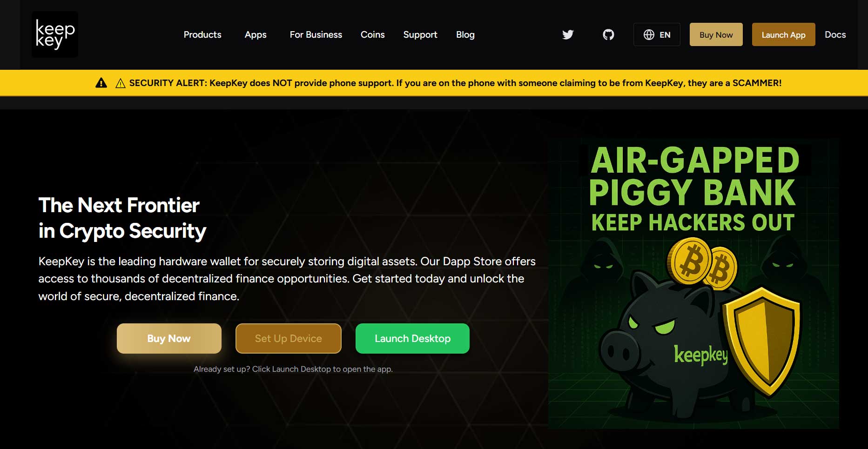Click the solid warning triangle icon
Viewport: 868px width, 449px height.
[101, 83]
